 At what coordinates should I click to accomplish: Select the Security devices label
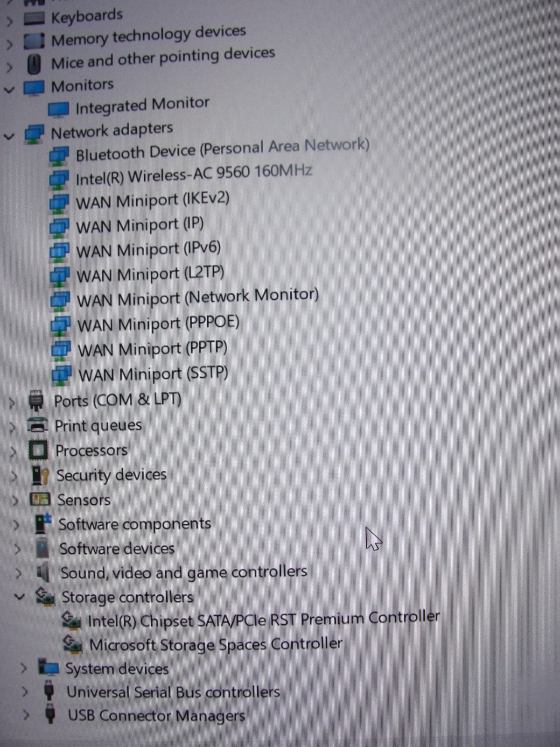112,475
